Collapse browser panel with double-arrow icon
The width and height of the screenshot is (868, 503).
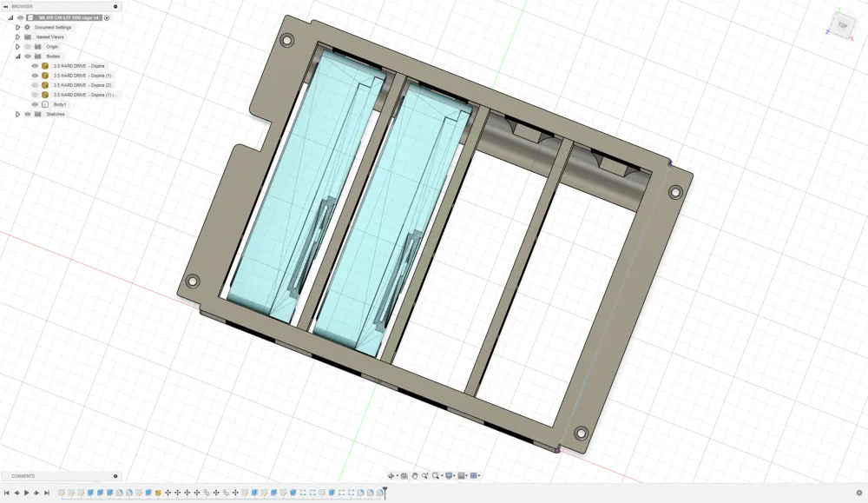(5, 7)
